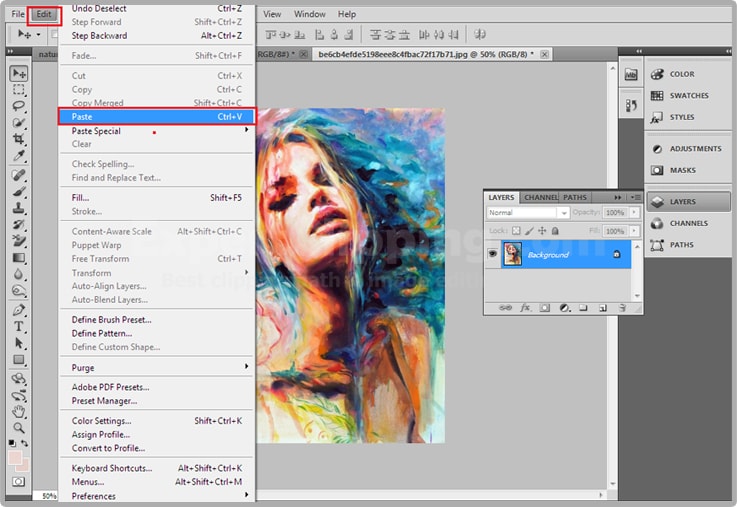Select the Eraser tool
The height and width of the screenshot is (507, 737).
click(19, 241)
